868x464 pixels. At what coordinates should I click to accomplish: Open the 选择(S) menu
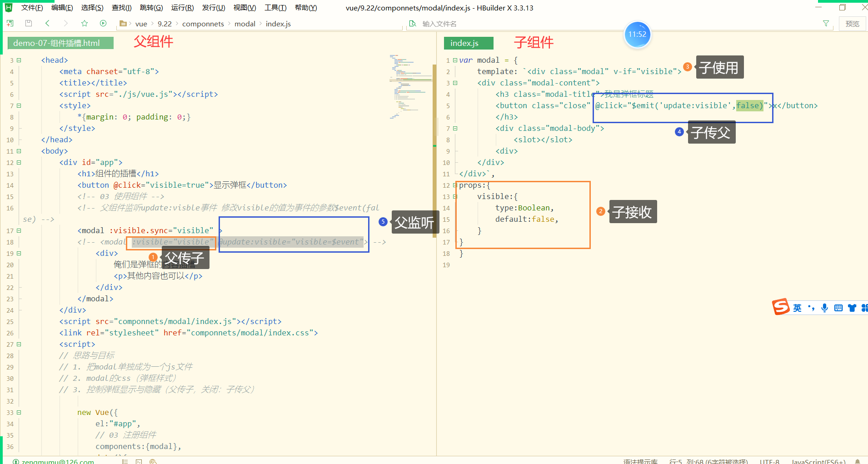[x=92, y=8]
